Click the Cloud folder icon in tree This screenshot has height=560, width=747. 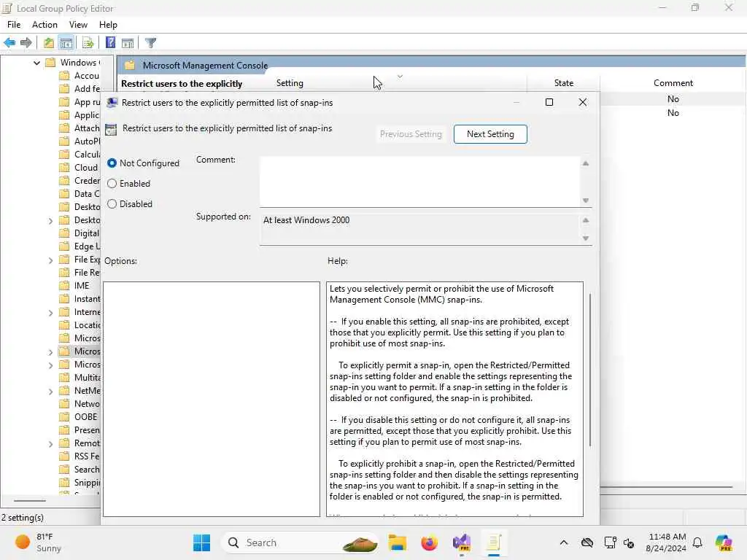(64, 168)
